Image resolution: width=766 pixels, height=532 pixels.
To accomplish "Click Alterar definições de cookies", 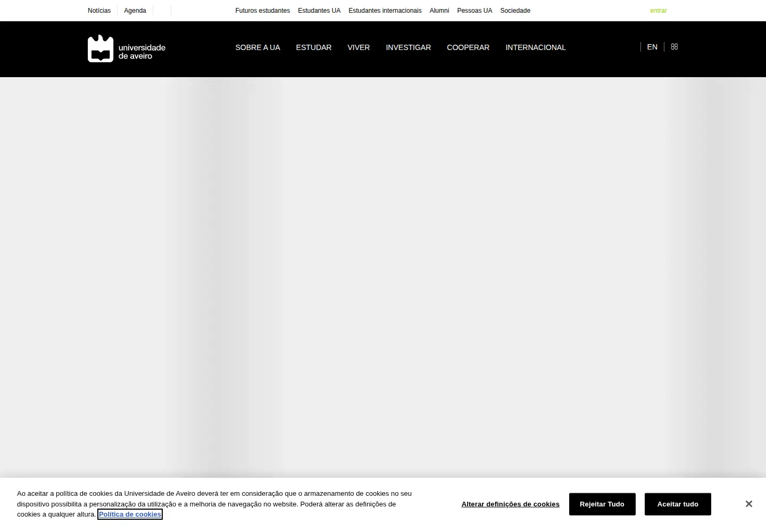I will [511, 504].
